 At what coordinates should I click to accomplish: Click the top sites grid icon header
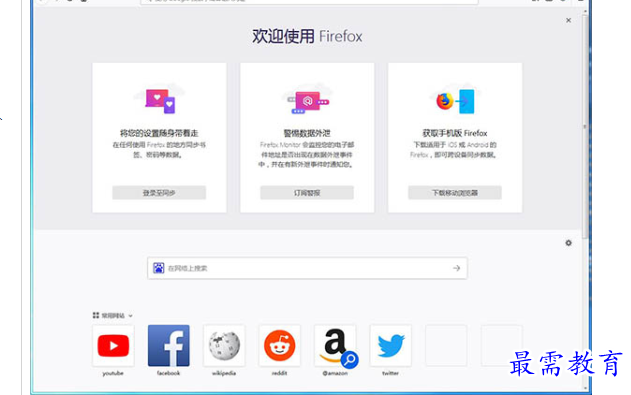(96, 315)
